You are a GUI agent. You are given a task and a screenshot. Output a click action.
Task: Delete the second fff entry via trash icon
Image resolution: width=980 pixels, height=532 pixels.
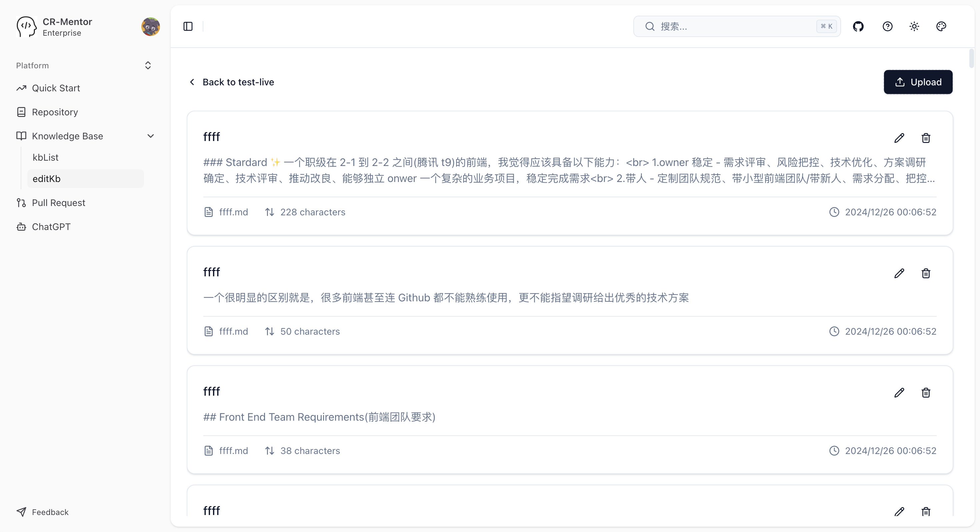[926, 273]
